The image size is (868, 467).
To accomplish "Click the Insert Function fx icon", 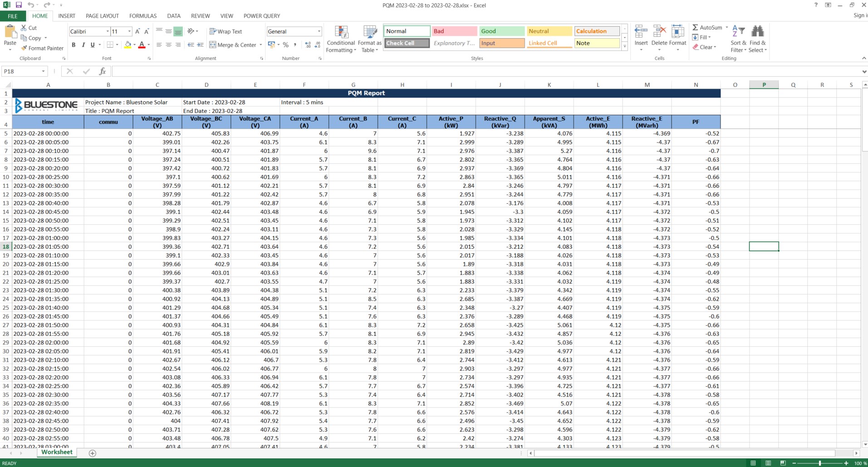I will (102, 71).
